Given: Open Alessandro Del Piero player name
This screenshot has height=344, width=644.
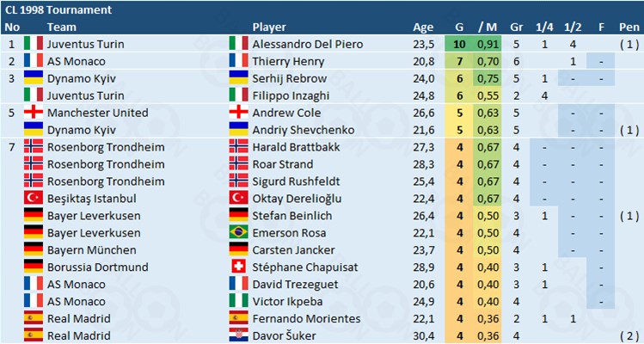Looking at the screenshot, I should 308,44.
